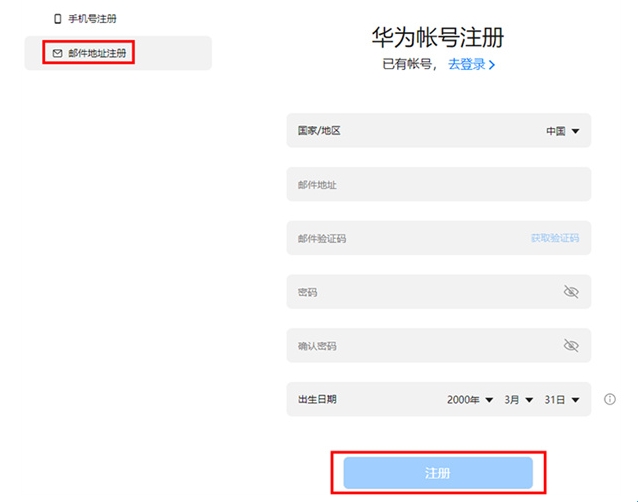Select the 确认密码 input field

point(420,347)
